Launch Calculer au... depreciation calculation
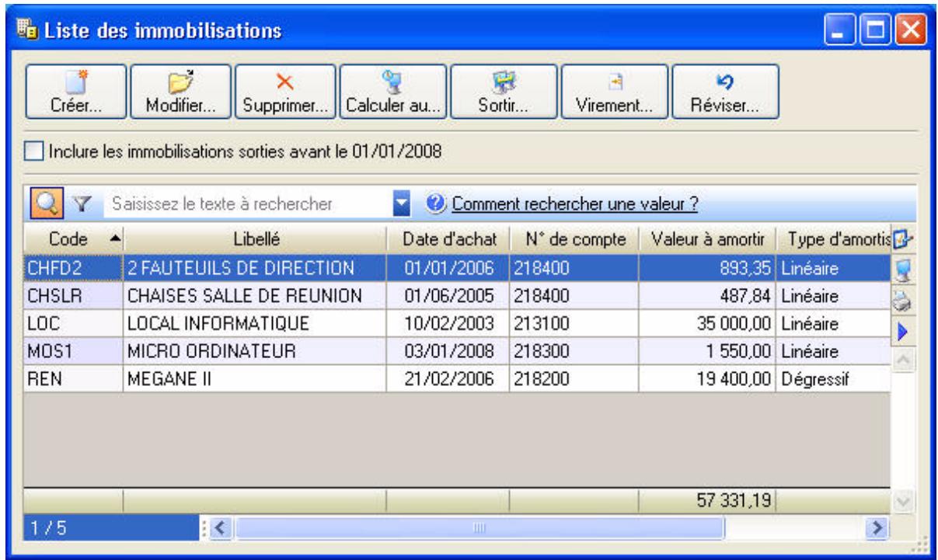The image size is (938, 560). [x=395, y=92]
